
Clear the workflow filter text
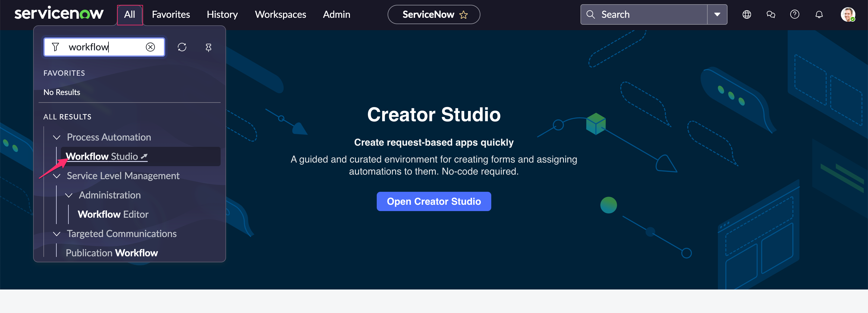click(x=151, y=47)
